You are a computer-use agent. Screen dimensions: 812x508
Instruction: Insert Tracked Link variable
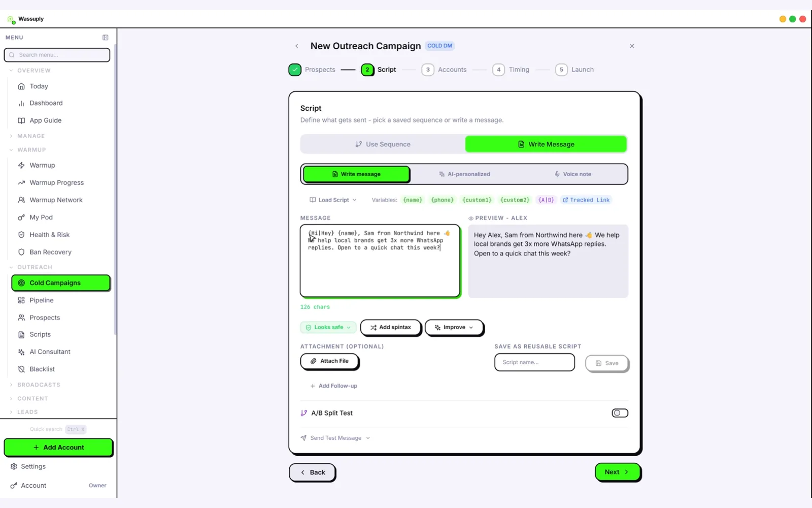tap(586, 200)
